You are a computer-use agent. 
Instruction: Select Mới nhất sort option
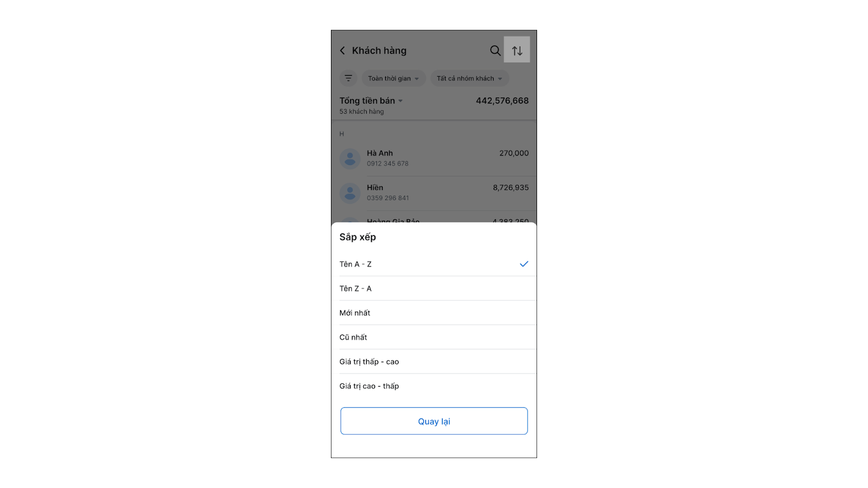pos(355,313)
